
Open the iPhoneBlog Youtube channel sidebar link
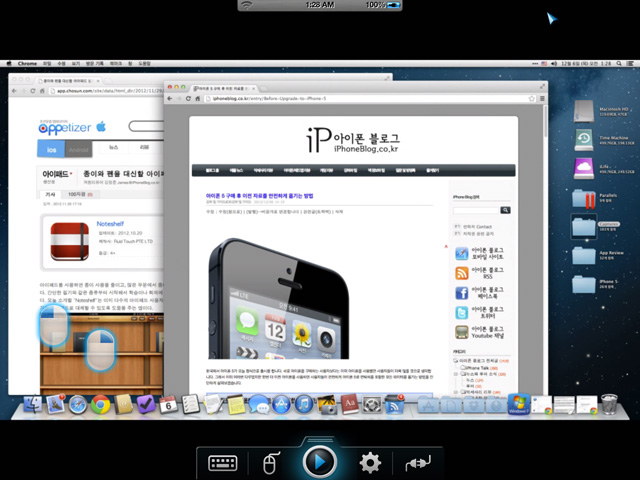pyautogui.click(x=479, y=332)
